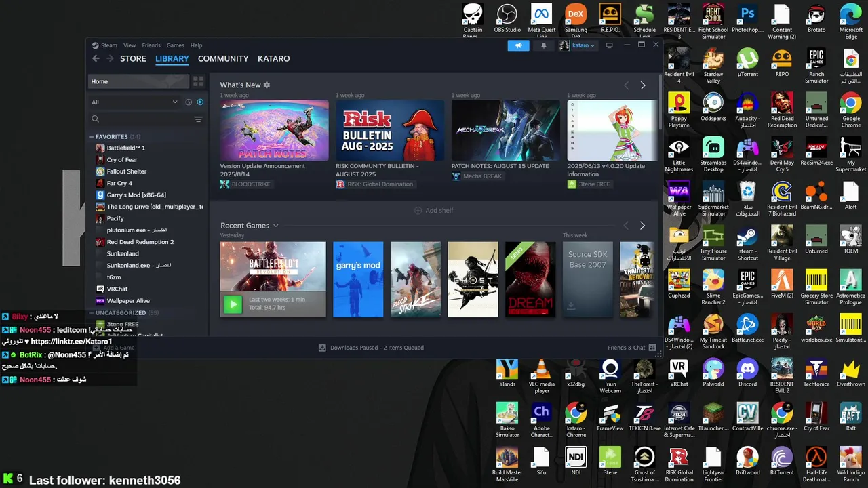Switch to collections grid view icon
Screen dimensions: 868x488
pyautogui.click(x=199, y=81)
